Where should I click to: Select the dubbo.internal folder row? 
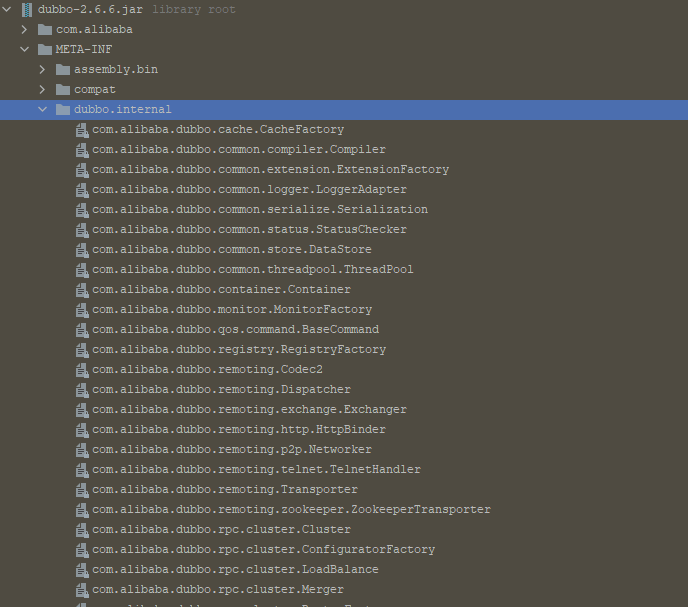pyautogui.click(x=344, y=110)
